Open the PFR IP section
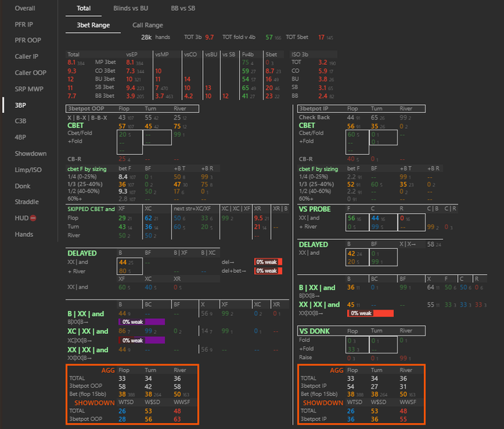Viewport: 504px width, 429px height. 24,24
